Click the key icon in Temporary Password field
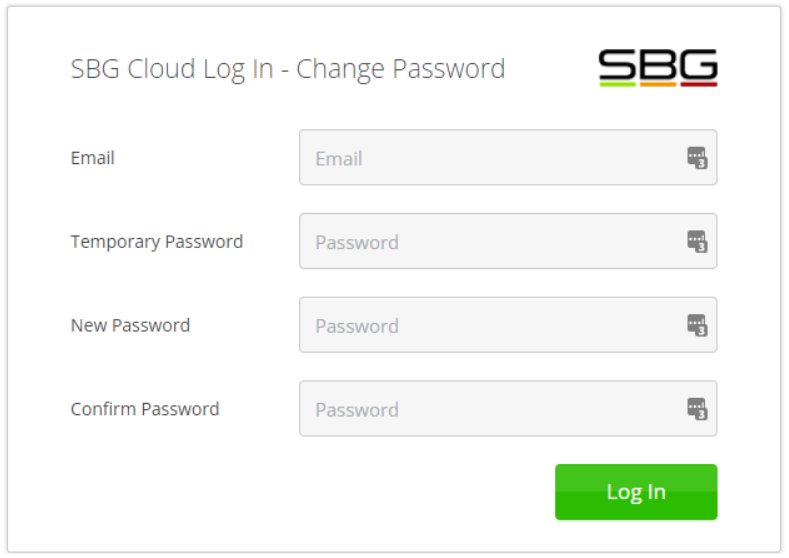Viewport: 789px width, 558px height. point(697,242)
